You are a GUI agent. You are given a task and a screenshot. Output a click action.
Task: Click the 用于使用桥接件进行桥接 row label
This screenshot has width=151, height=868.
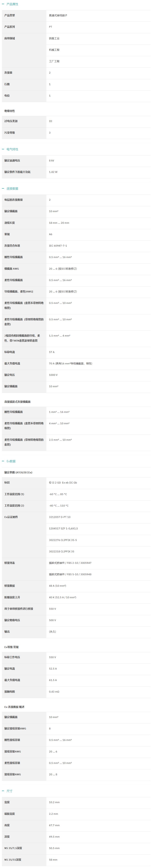[19, 609]
